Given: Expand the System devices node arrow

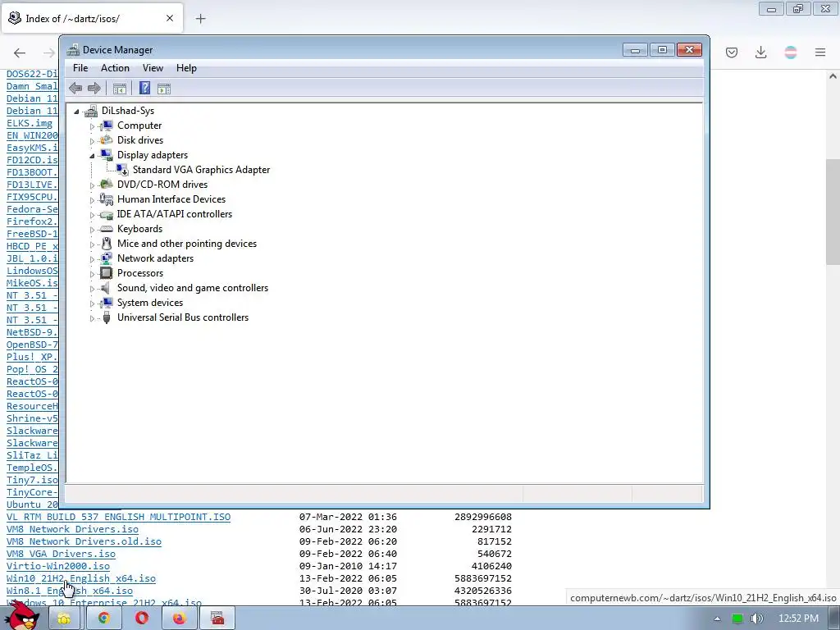Looking at the screenshot, I should tap(92, 304).
